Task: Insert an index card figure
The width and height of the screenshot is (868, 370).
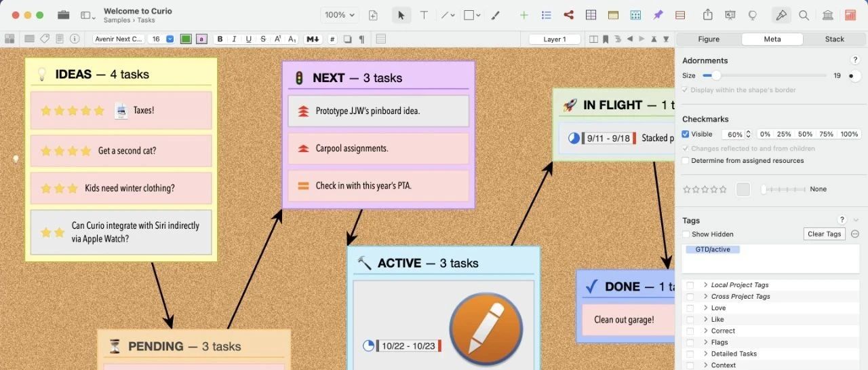Action: click(x=613, y=15)
